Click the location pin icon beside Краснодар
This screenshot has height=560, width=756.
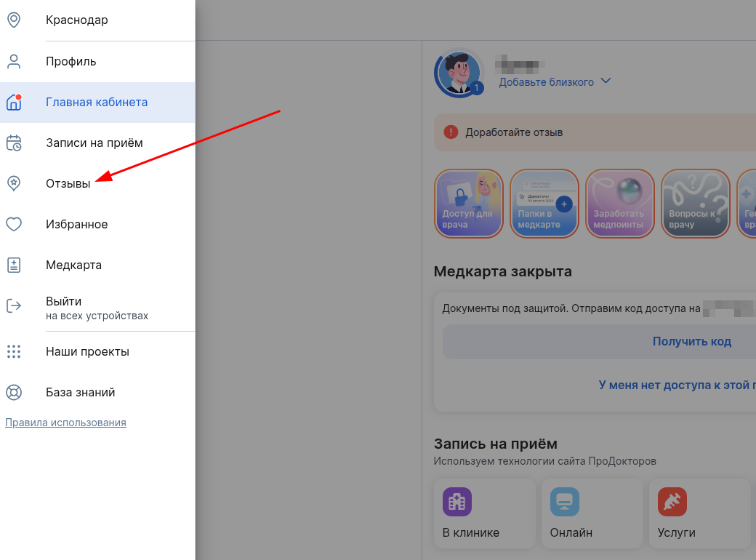[14, 20]
